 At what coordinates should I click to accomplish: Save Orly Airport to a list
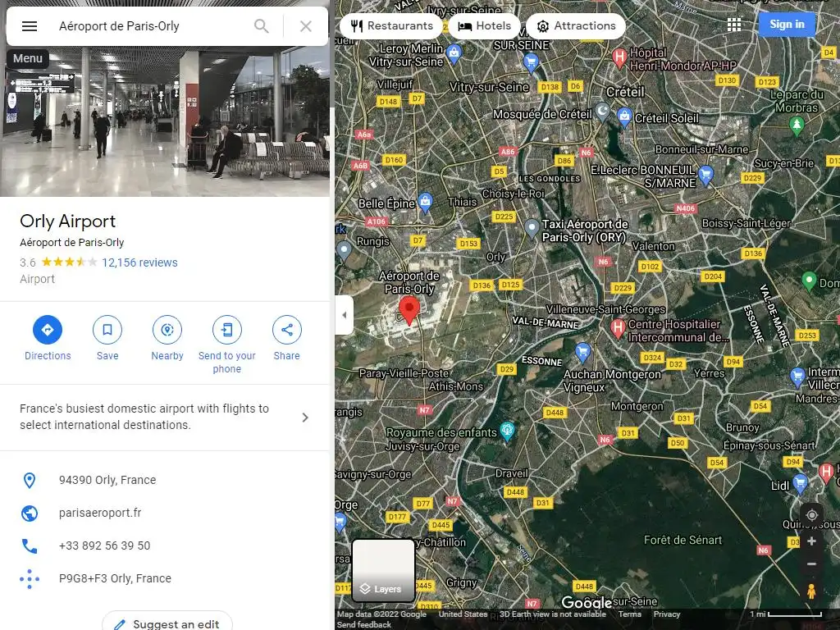pos(107,338)
